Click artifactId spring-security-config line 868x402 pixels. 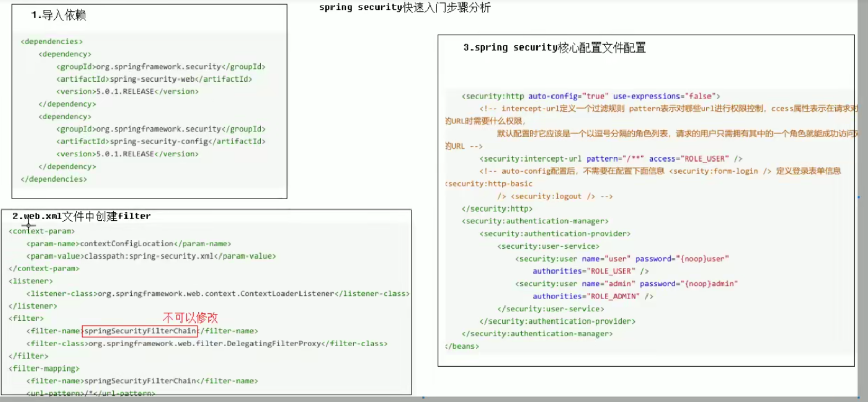pyautogui.click(x=161, y=141)
